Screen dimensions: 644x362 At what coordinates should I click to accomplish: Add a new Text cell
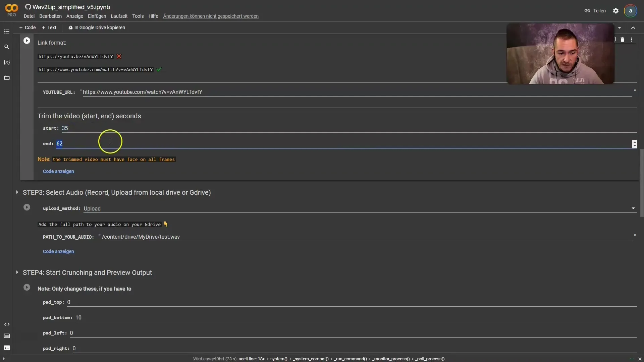coord(49,27)
